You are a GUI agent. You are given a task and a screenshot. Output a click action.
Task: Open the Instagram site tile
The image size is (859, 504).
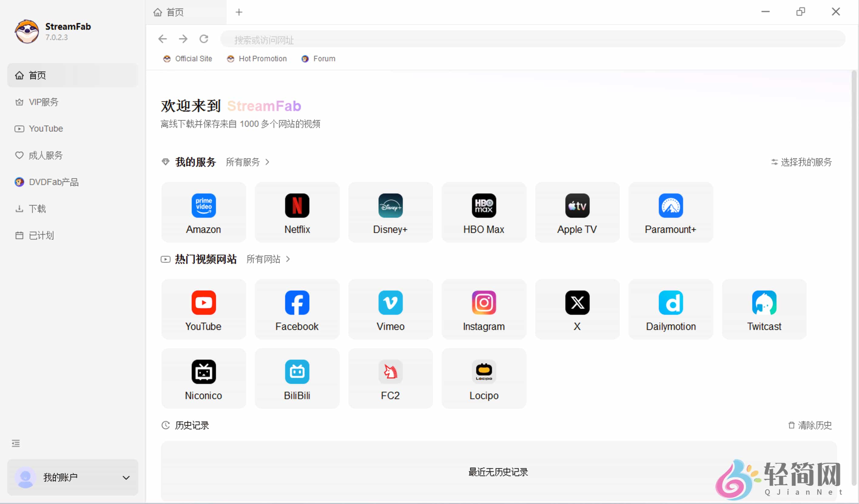pos(484,309)
